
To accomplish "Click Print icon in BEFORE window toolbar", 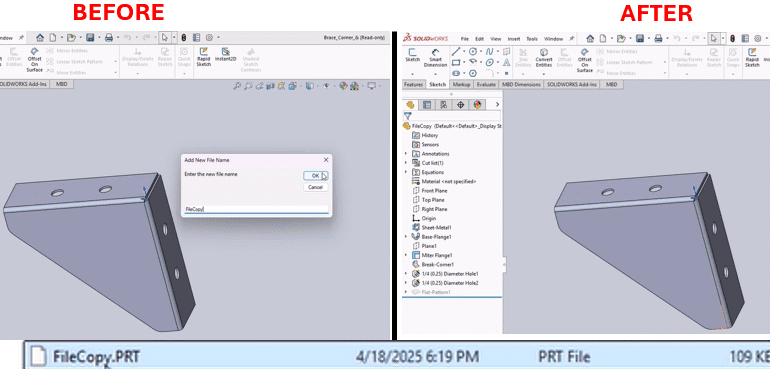I will coord(109,38).
